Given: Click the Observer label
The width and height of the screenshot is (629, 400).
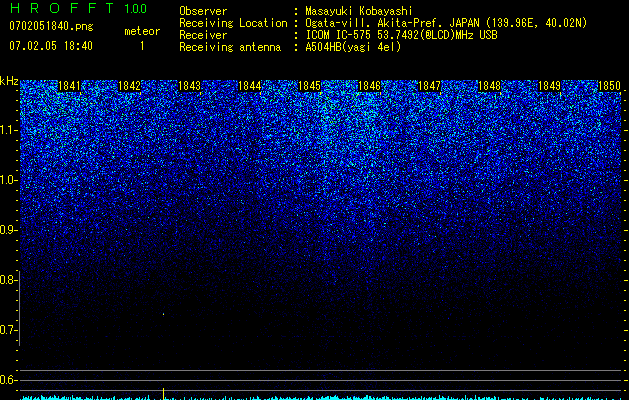Looking at the screenshot, I should click(x=203, y=11).
